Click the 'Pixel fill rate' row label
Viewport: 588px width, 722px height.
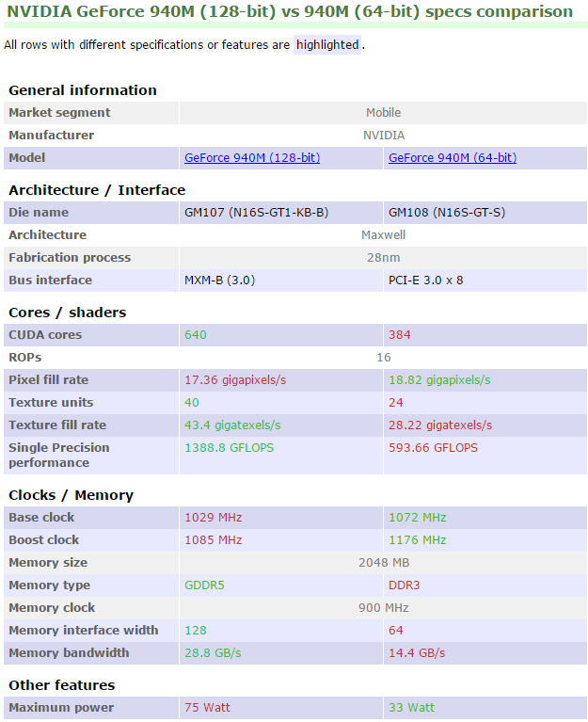click(x=48, y=380)
